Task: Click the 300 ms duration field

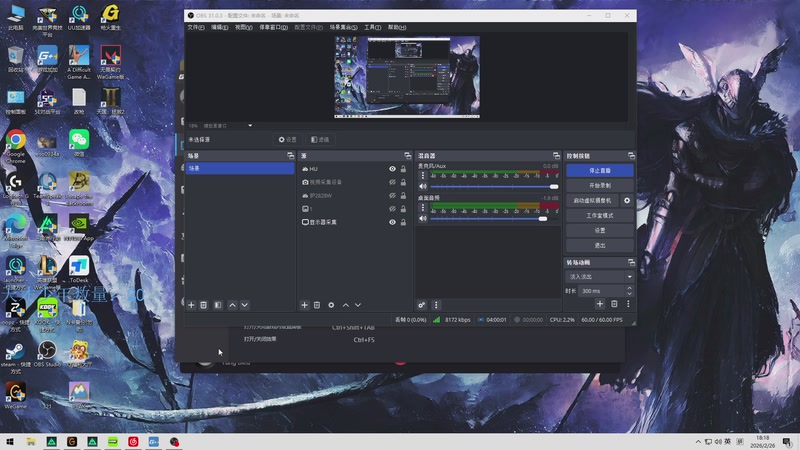Action: pyautogui.click(x=602, y=291)
